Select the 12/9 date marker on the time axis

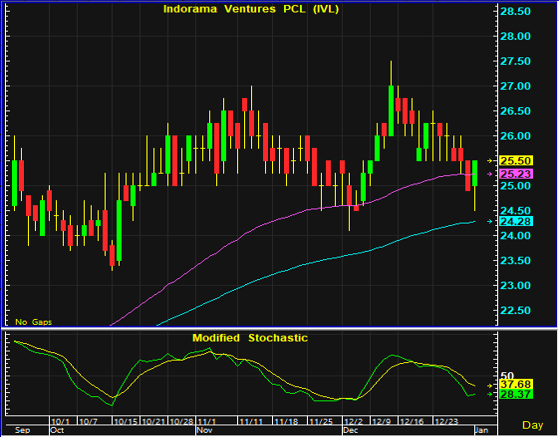[381, 422]
